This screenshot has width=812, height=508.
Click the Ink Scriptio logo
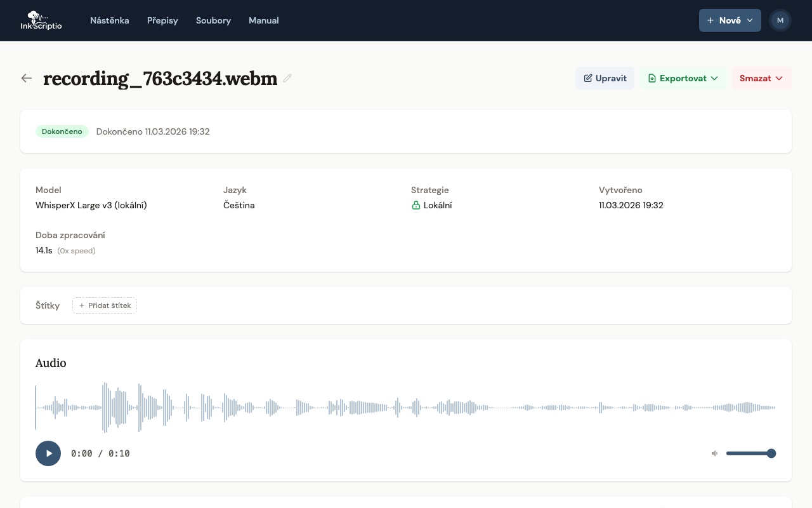(x=41, y=20)
